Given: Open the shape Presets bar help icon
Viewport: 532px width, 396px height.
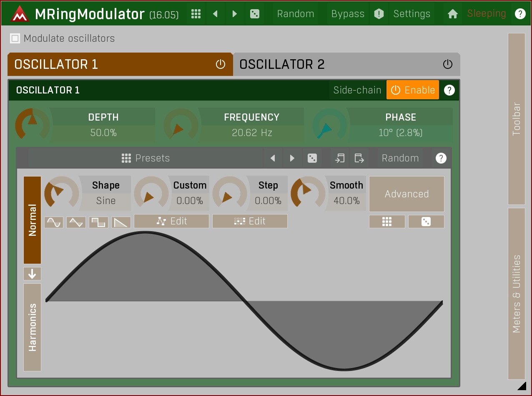Looking at the screenshot, I should click(x=441, y=158).
